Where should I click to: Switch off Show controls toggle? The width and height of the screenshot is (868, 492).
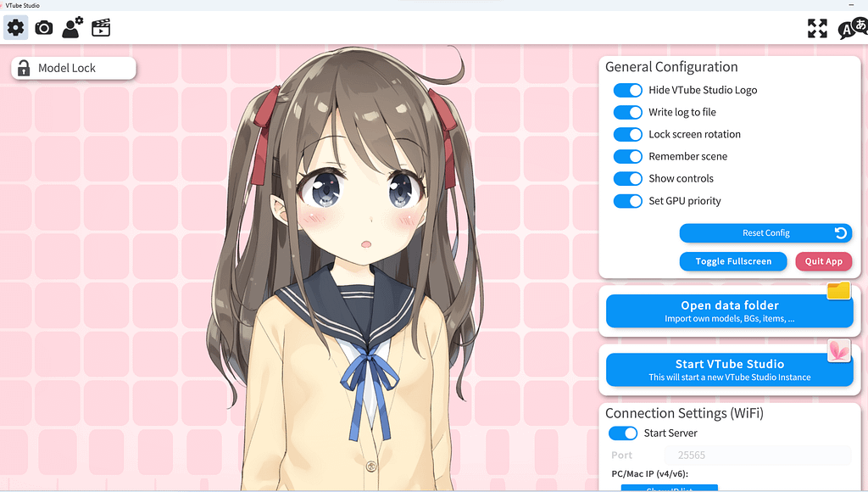click(628, 178)
